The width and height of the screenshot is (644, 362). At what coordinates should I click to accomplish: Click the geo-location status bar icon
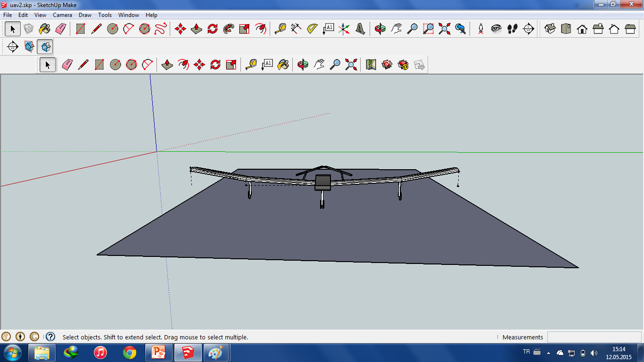[6, 337]
